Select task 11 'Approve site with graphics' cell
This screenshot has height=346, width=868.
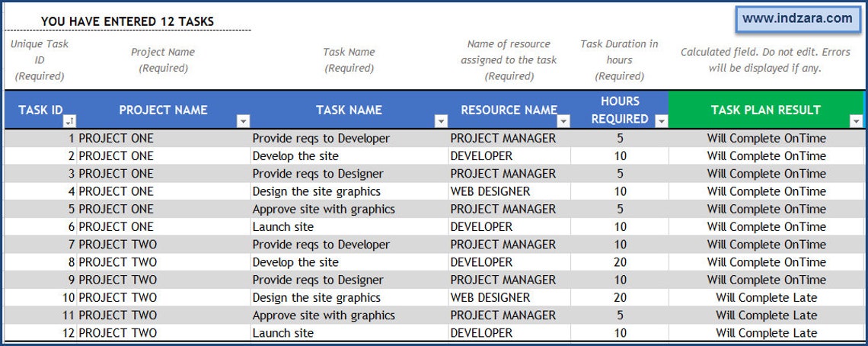click(349, 316)
